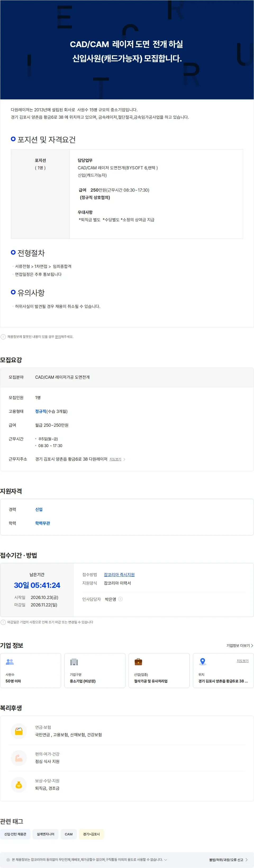
Task: Click the 마감일 2026.11.22(일) date
Action: pyautogui.click(x=44, y=605)
